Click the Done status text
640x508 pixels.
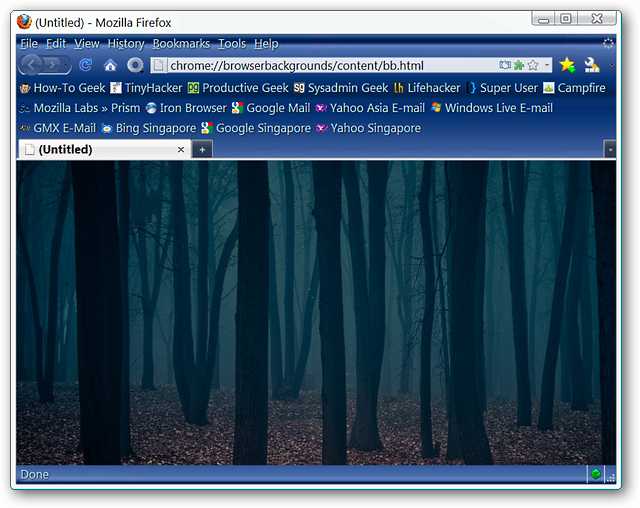point(35,475)
